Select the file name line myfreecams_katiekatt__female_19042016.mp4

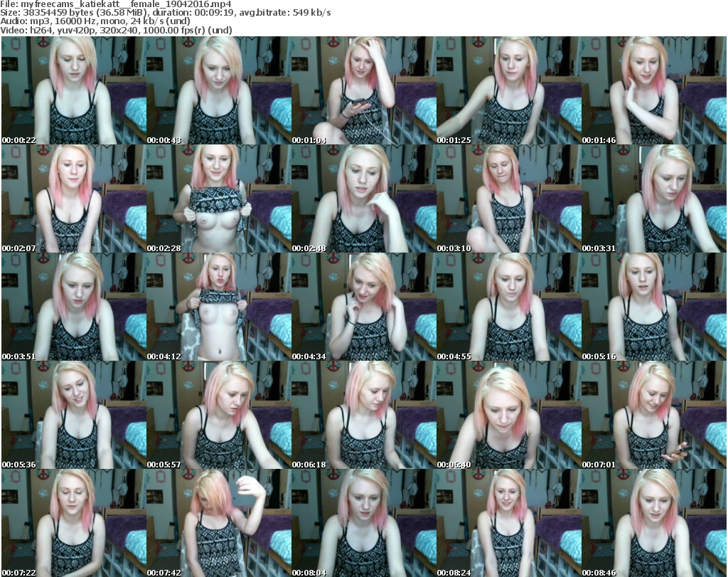116,4
